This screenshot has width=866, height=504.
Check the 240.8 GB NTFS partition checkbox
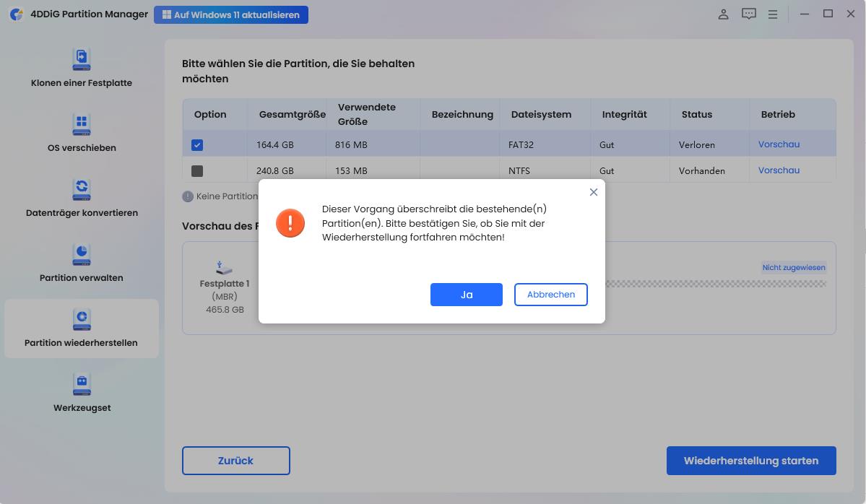tap(197, 171)
